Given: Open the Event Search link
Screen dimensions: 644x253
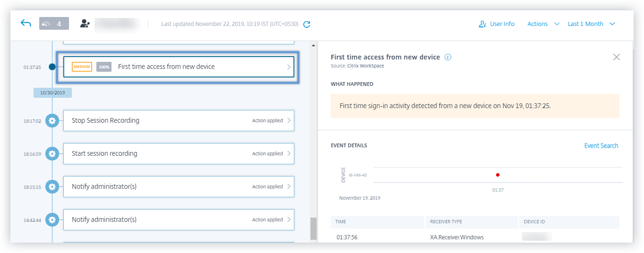Looking at the screenshot, I should (601, 146).
